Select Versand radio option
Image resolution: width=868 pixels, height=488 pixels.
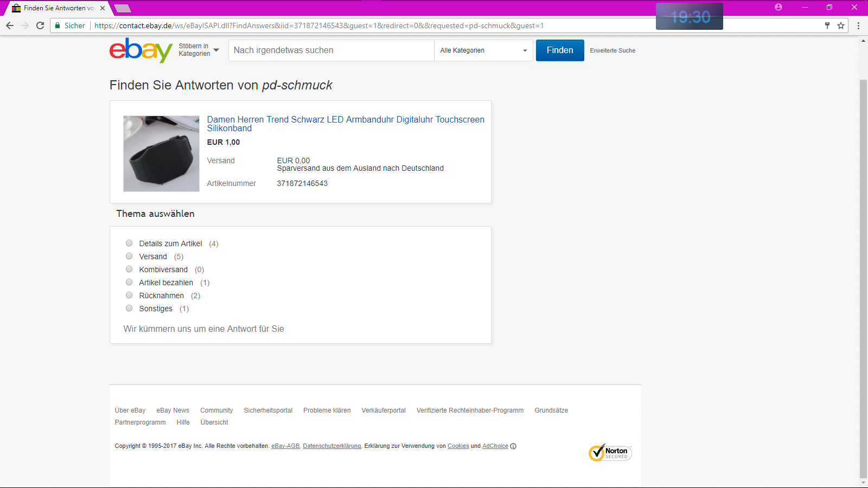pyautogui.click(x=129, y=256)
